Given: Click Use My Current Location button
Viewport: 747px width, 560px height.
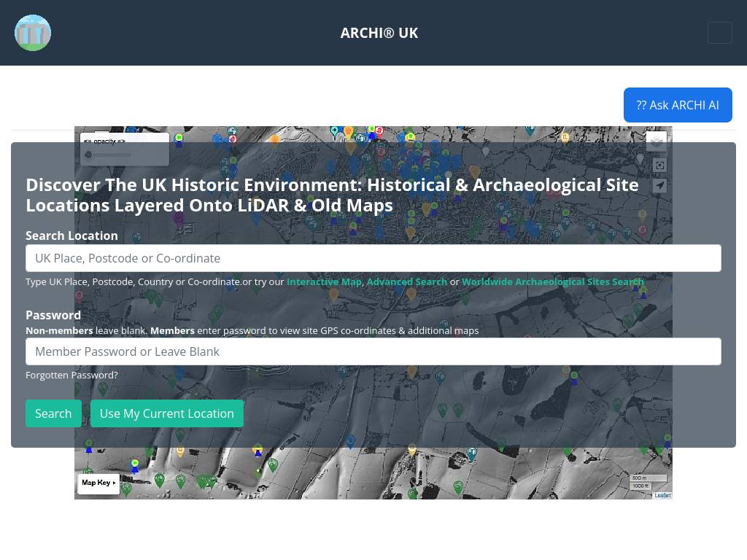Looking at the screenshot, I should 167,413.
